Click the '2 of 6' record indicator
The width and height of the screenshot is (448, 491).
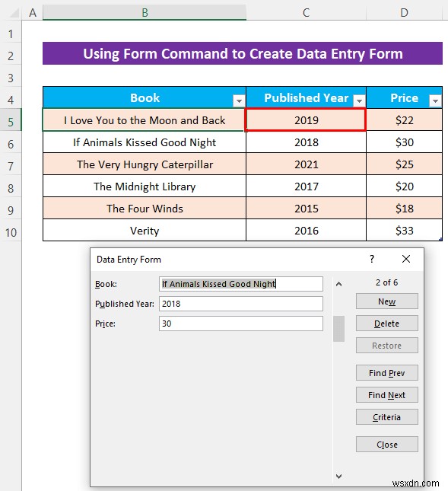tap(386, 282)
